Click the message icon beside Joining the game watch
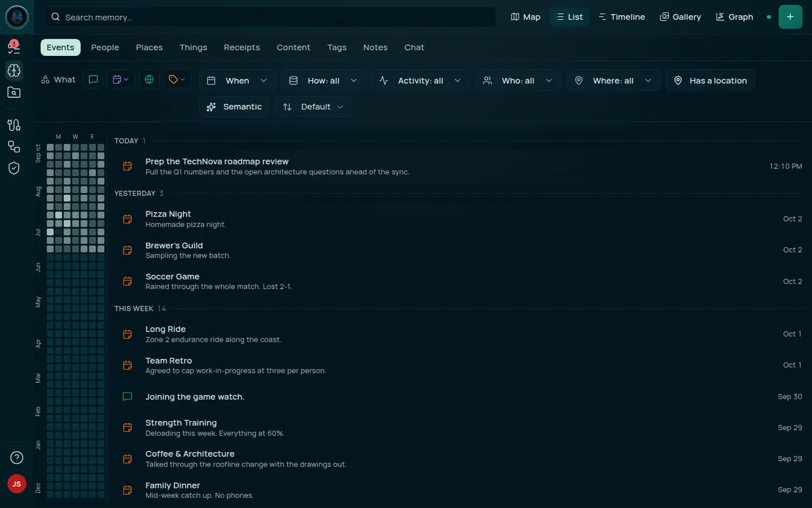 (x=128, y=397)
